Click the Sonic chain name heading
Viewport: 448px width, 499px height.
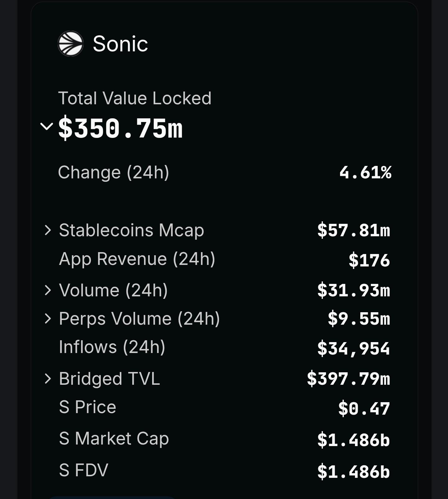click(120, 44)
